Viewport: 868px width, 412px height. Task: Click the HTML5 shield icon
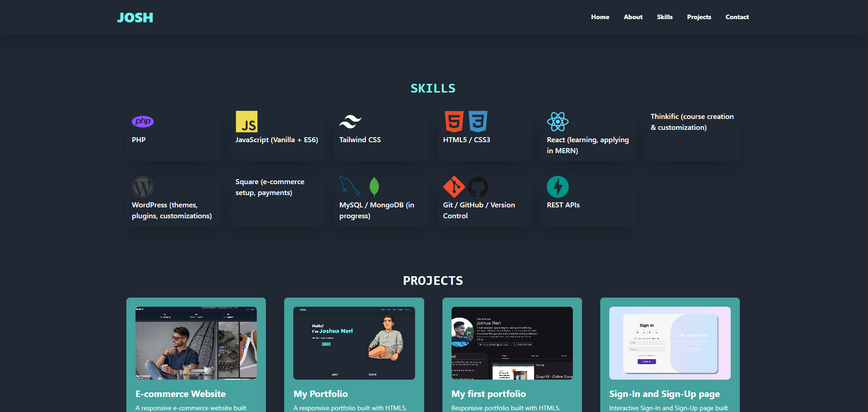click(454, 121)
